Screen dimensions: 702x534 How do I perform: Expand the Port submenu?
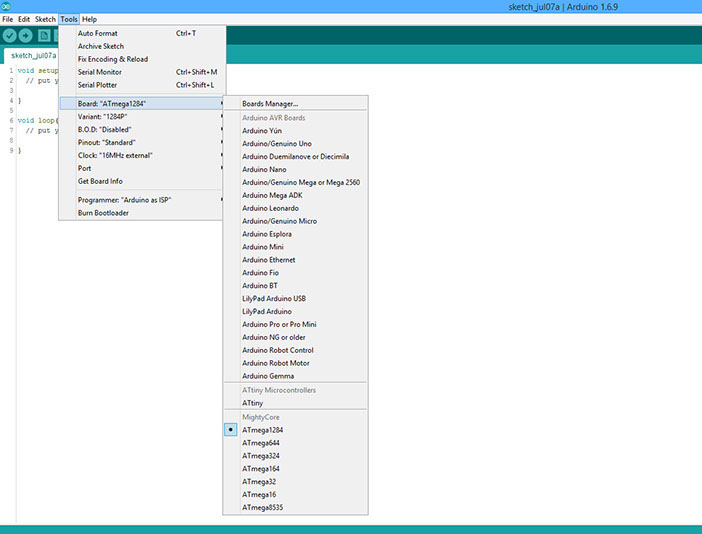click(141, 168)
